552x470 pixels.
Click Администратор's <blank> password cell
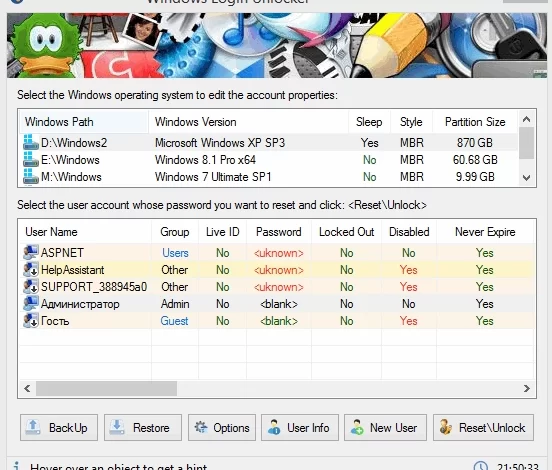pos(279,304)
